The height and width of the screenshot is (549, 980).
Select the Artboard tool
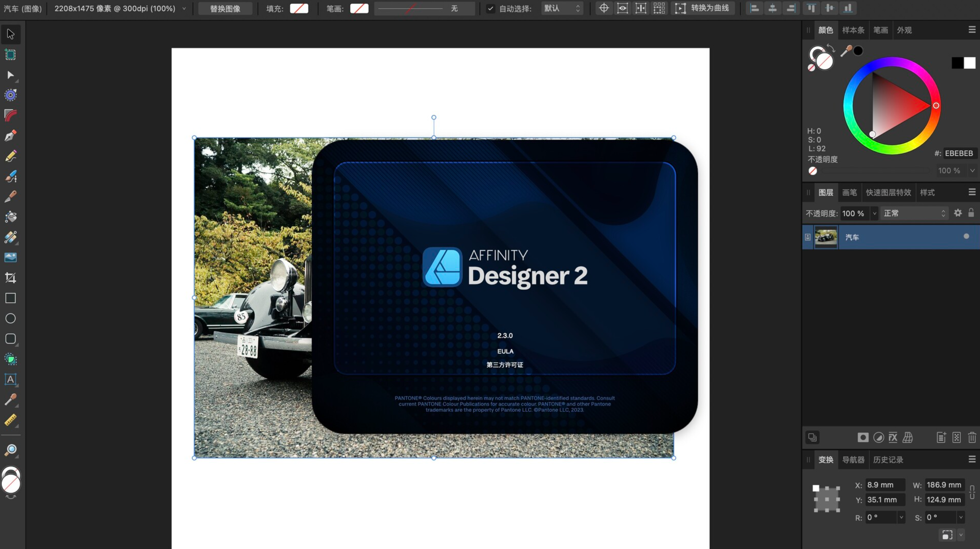click(11, 55)
